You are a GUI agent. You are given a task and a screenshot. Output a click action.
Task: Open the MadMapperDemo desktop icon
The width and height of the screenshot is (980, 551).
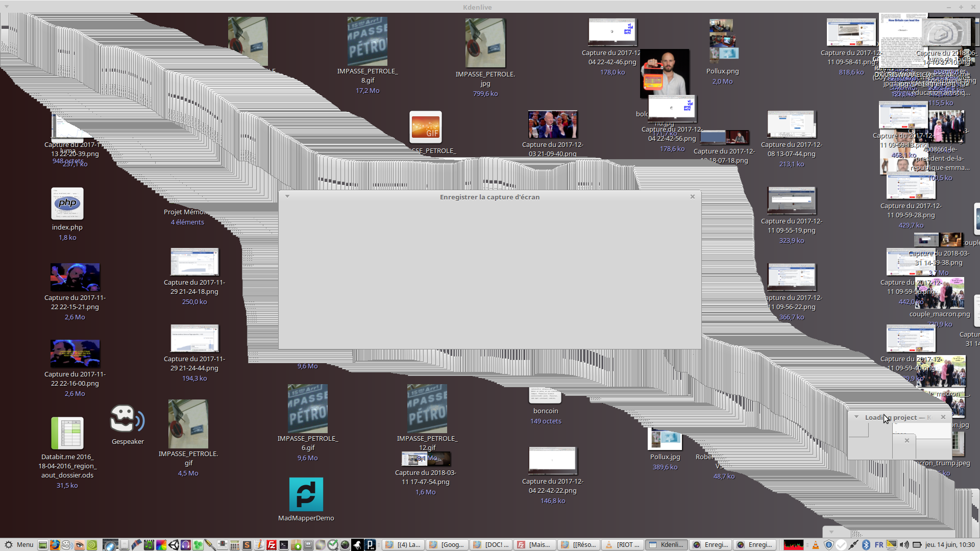[x=306, y=494]
